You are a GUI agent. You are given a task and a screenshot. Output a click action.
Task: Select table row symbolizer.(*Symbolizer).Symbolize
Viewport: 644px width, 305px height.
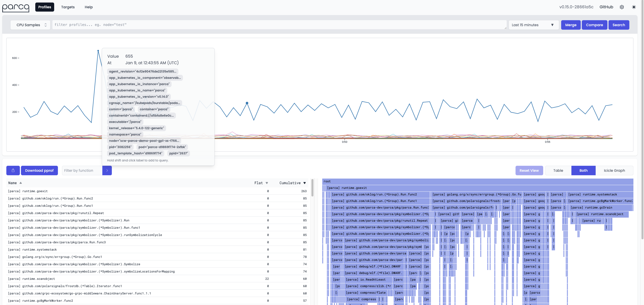157,264
